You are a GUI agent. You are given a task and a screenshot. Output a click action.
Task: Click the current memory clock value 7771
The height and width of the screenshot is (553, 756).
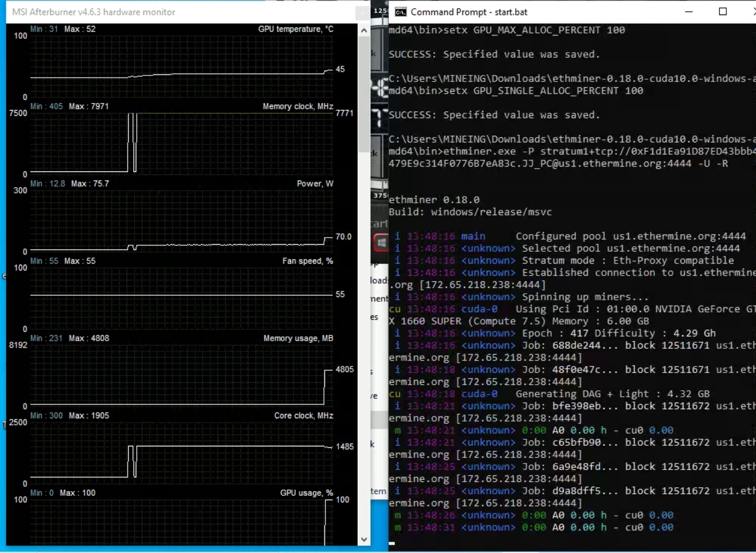[344, 113]
